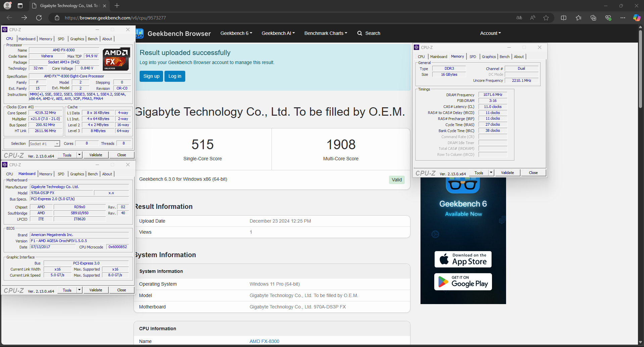Open the translate page icon in address bar

pyautogui.click(x=519, y=18)
